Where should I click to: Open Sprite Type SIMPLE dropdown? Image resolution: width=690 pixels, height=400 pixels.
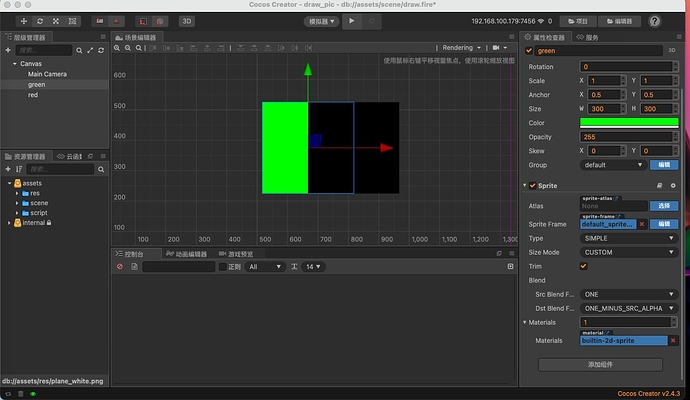(629, 238)
